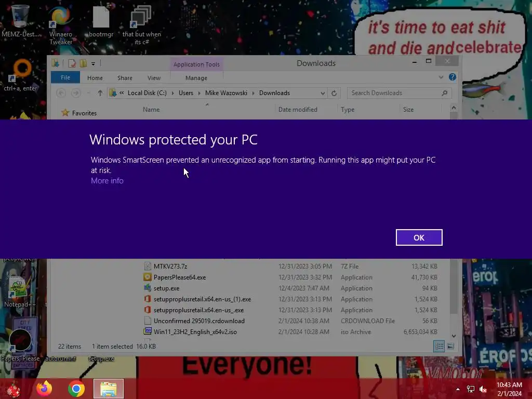Screen dimensions: 532x399
Task: Expand the address bar history dropdown
Action: pyautogui.click(x=323, y=94)
